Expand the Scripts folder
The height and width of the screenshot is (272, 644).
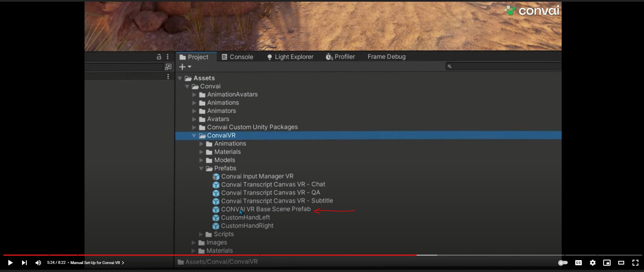(201, 234)
